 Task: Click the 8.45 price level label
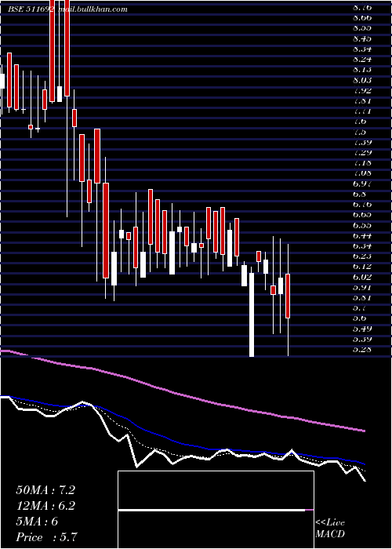362,38
